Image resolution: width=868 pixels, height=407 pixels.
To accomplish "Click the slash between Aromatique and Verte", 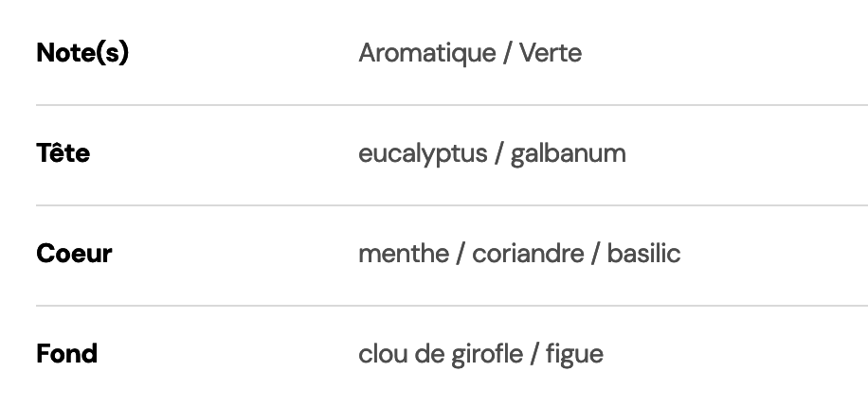I will coord(508,53).
